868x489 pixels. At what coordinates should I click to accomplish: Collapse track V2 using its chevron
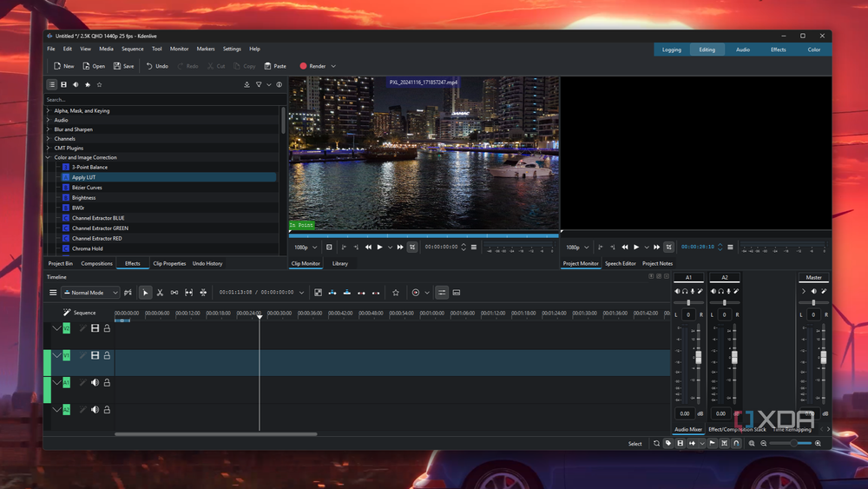[x=56, y=328]
